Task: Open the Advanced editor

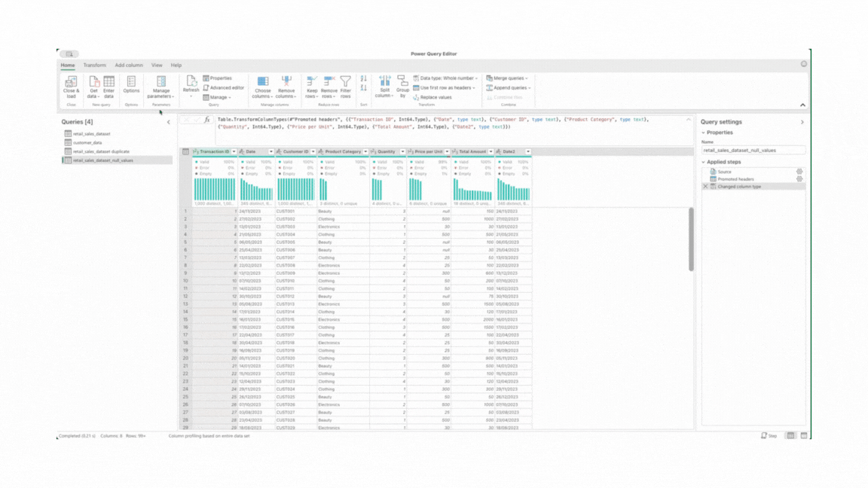Action: [224, 87]
